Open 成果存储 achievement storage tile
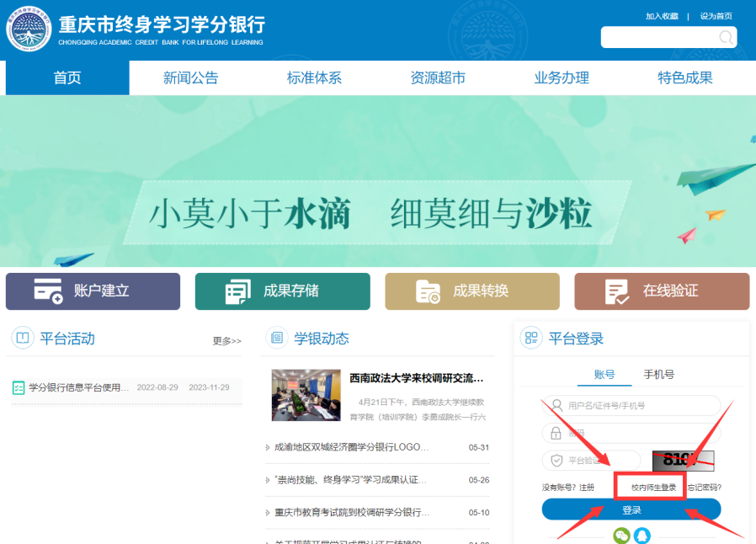The image size is (756, 544). [282, 291]
